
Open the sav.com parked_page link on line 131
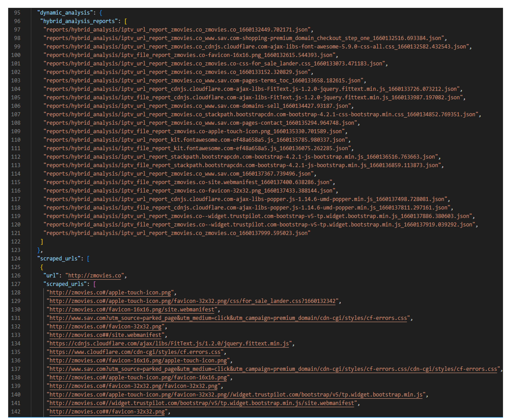[x=227, y=318]
